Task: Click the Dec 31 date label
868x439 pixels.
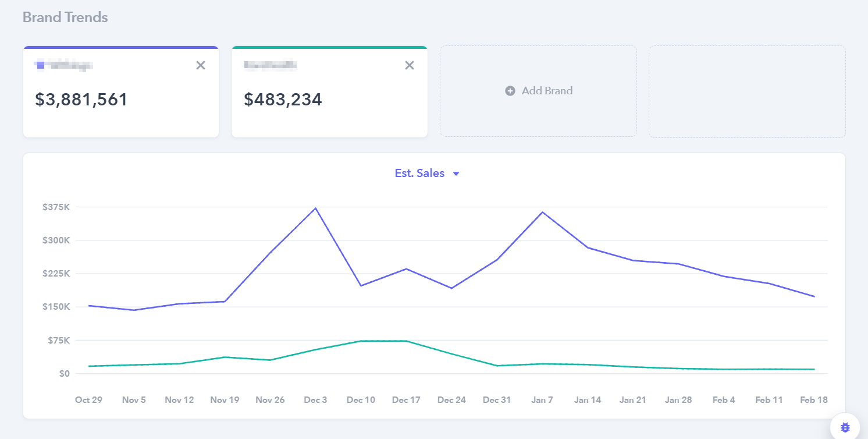Action: point(497,400)
